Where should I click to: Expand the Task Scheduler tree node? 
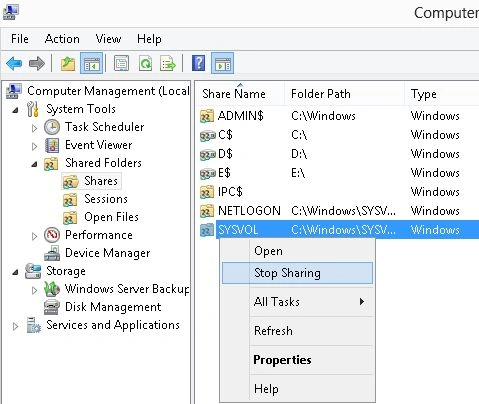pos(34,128)
